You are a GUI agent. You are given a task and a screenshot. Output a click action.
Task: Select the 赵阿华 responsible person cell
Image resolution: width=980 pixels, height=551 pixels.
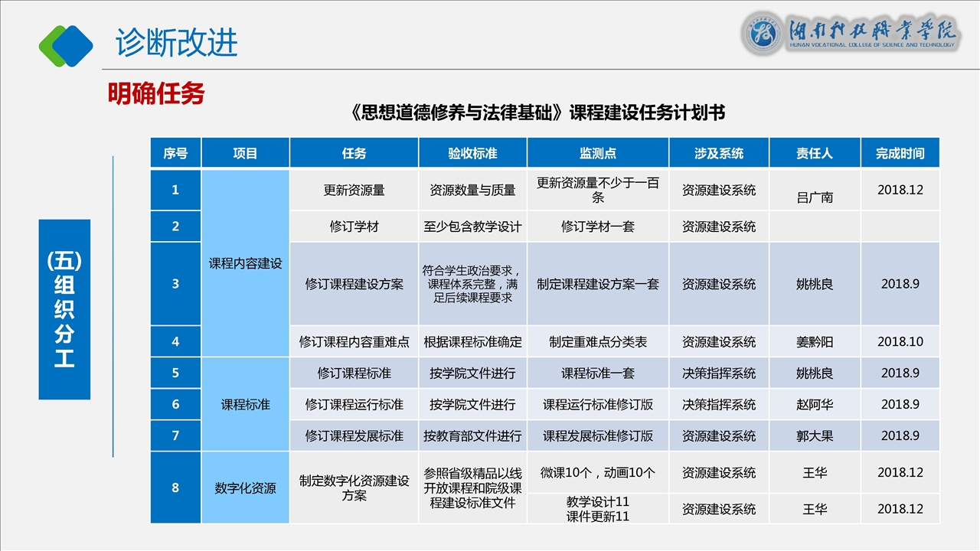tap(815, 404)
